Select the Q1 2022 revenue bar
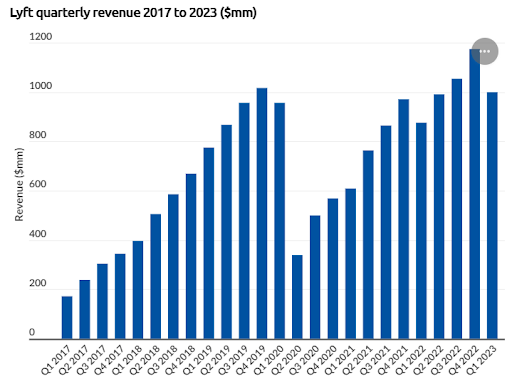The image size is (512, 384). pyautogui.click(x=421, y=231)
